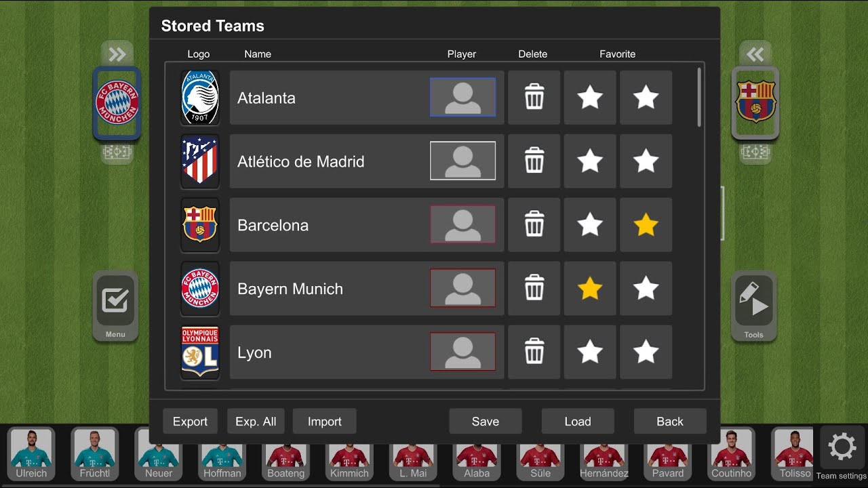Toggle first favorite star for Atalanta
Viewport: 868px width, 488px height.
tap(590, 98)
